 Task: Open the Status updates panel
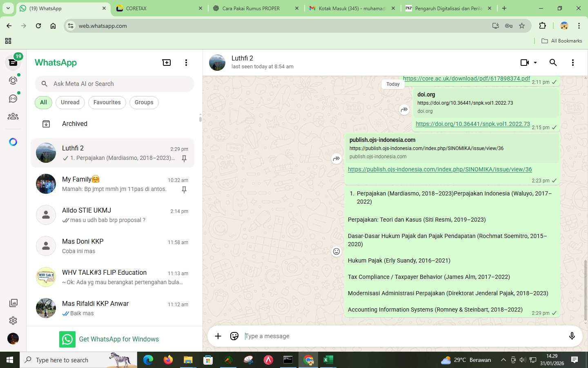click(x=13, y=81)
